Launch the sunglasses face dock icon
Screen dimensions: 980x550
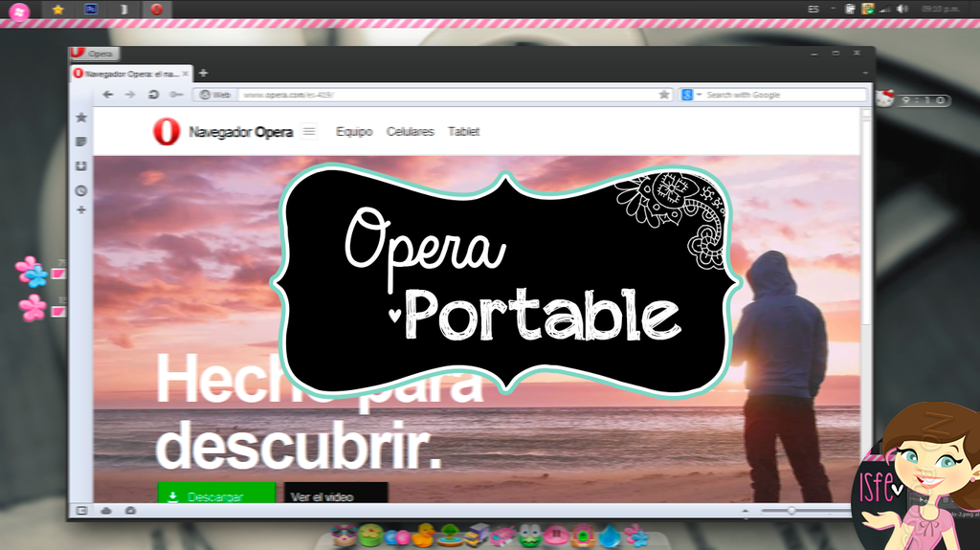coord(344,536)
